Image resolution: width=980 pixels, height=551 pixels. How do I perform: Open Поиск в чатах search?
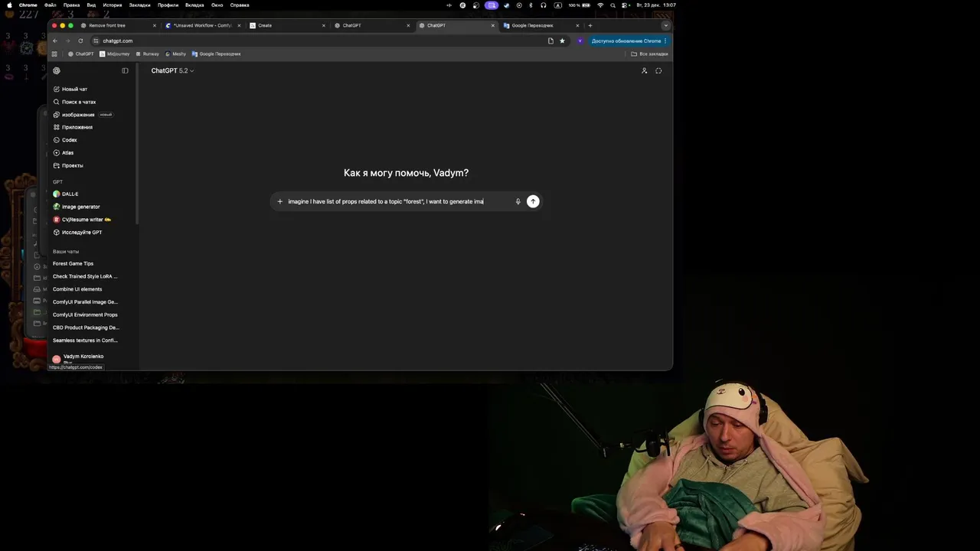tap(74, 102)
